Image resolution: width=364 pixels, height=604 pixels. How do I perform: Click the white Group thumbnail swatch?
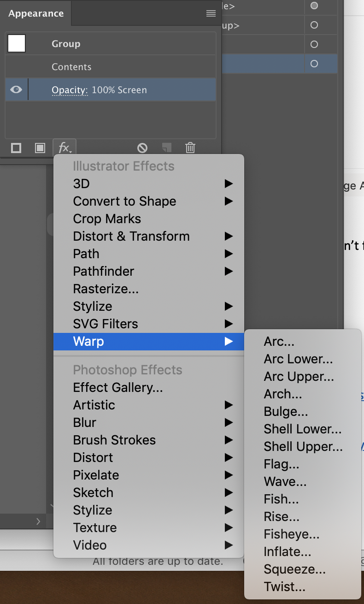pyautogui.click(x=17, y=43)
